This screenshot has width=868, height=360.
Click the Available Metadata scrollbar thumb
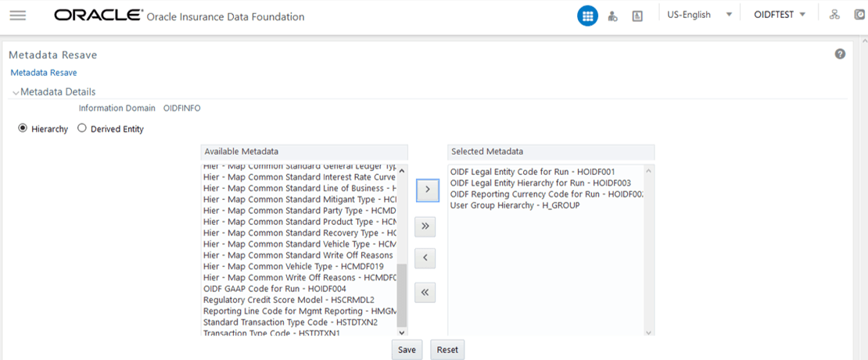[402, 294]
